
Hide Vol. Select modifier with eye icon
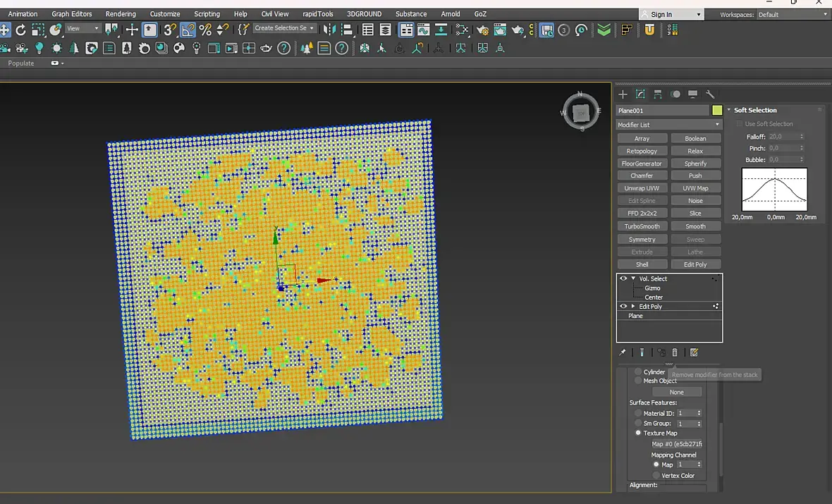tap(623, 278)
